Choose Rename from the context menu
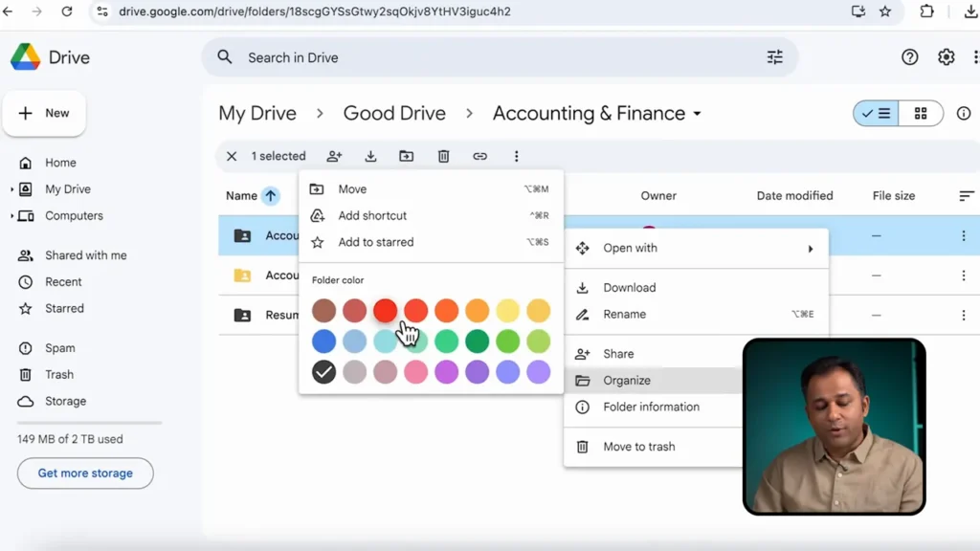The height and width of the screenshot is (551, 980). (624, 314)
